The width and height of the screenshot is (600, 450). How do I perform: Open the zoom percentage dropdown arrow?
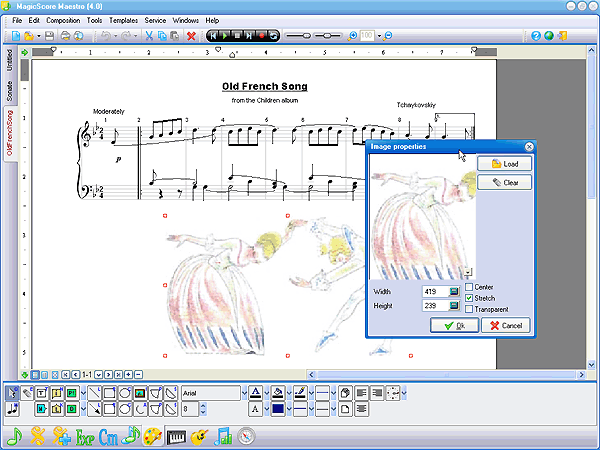pyautogui.click(x=379, y=36)
